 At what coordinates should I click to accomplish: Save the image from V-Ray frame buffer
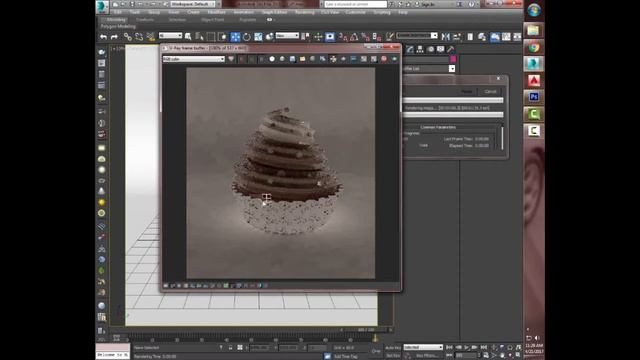(x=292, y=59)
